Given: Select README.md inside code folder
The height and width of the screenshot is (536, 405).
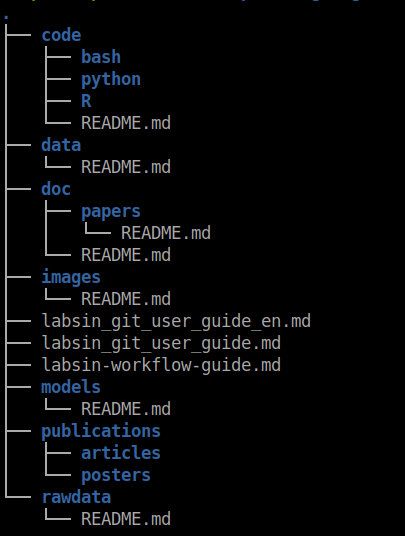Looking at the screenshot, I should (126, 123).
